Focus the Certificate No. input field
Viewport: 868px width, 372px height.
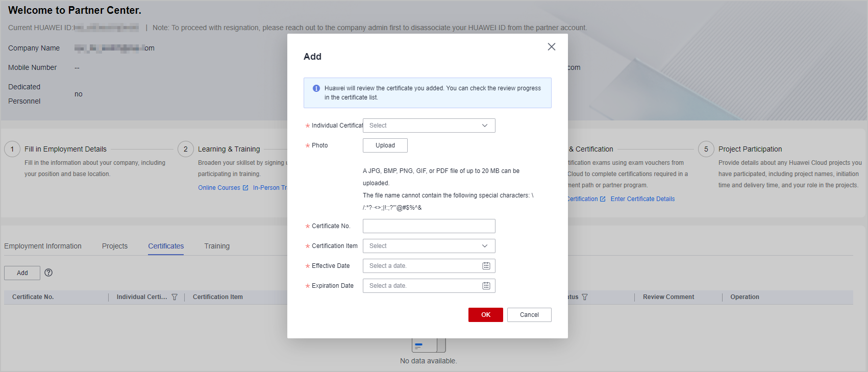pyautogui.click(x=429, y=226)
